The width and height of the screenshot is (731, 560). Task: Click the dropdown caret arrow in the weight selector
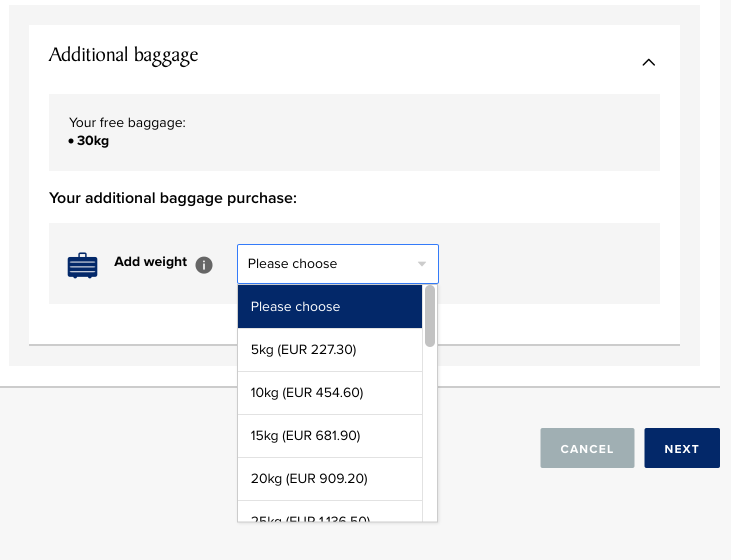[x=422, y=264]
